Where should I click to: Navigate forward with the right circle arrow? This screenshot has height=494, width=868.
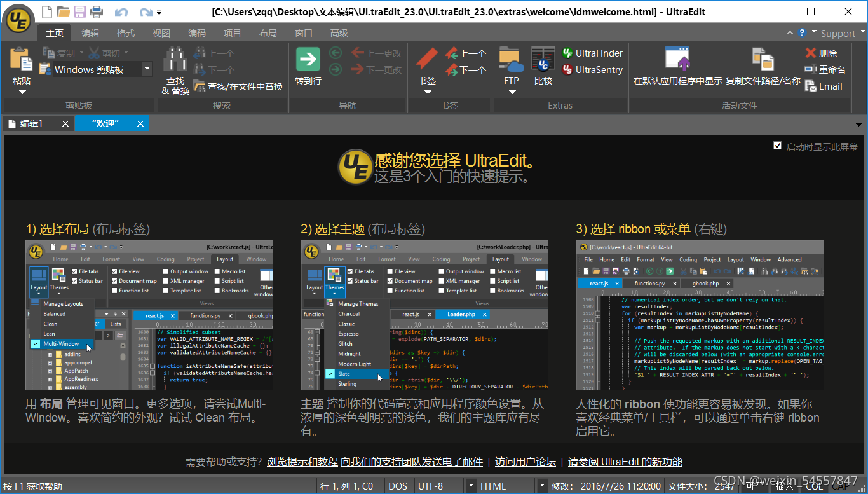[x=336, y=70]
